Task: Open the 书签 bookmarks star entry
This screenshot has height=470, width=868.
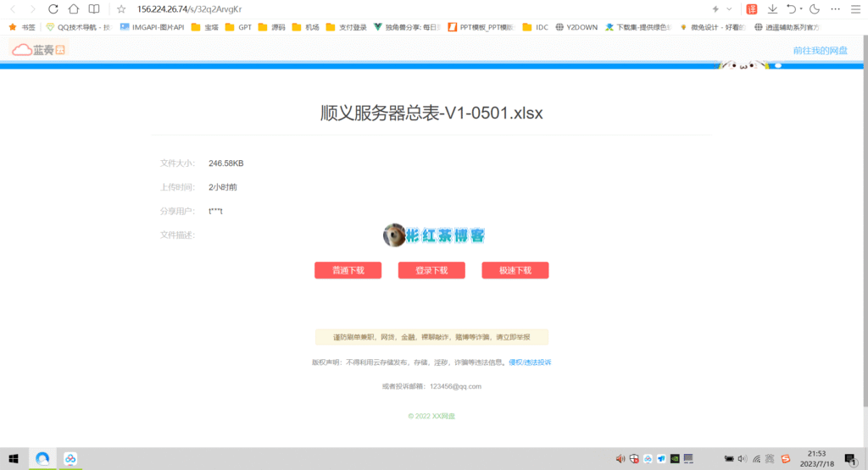Action: 22,27
